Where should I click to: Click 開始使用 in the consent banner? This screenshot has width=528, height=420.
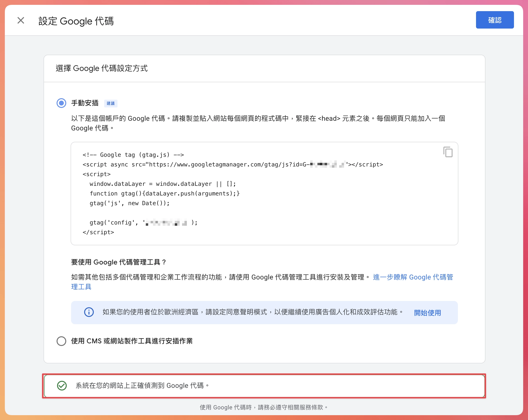coord(427,313)
